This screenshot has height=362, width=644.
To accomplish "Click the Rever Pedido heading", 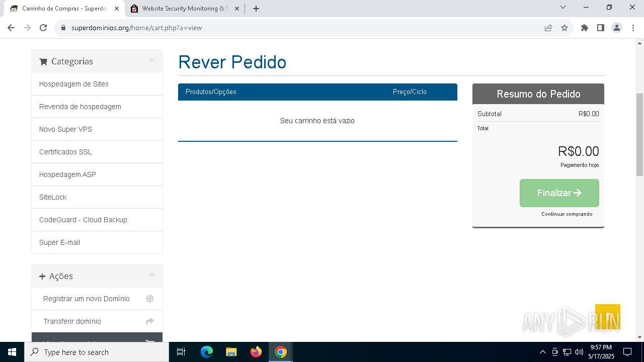I will 232,62.
